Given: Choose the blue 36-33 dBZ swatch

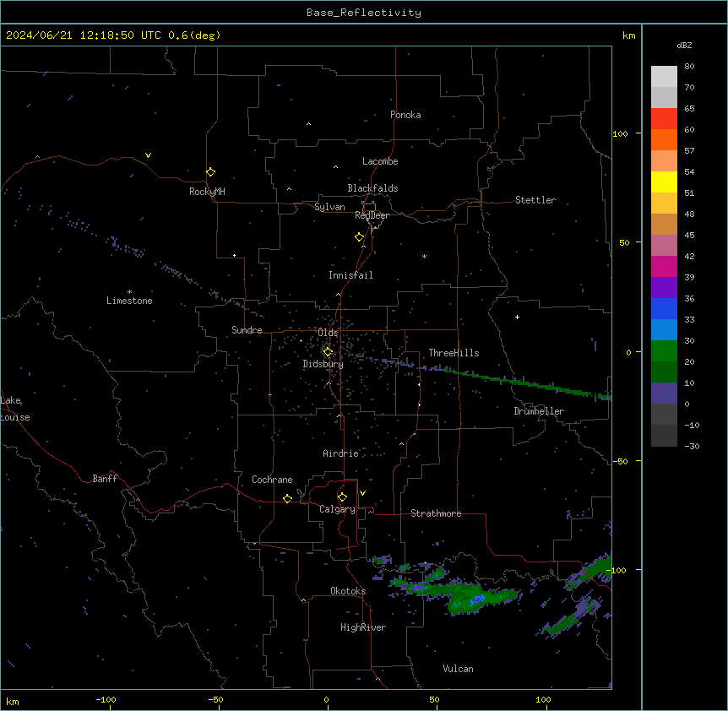Looking at the screenshot, I should coord(664,308).
